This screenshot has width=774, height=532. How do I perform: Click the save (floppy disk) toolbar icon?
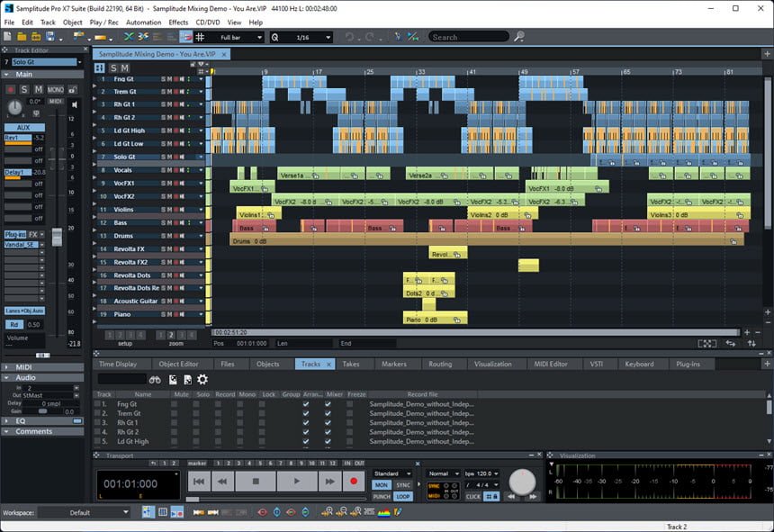[50, 37]
